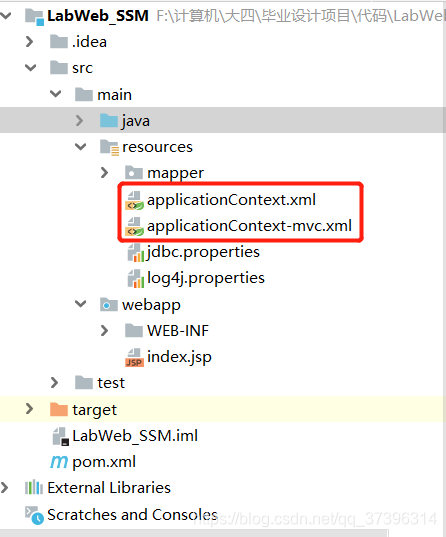Expand the mapper folder

pyautogui.click(x=104, y=173)
